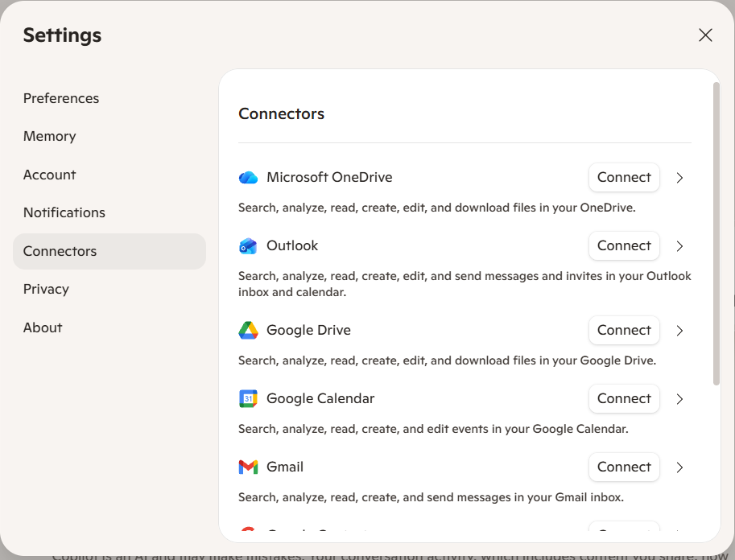This screenshot has width=735, height=560.
Task: Expand Google Drive details chevron
Action: (x=679, y=331)
